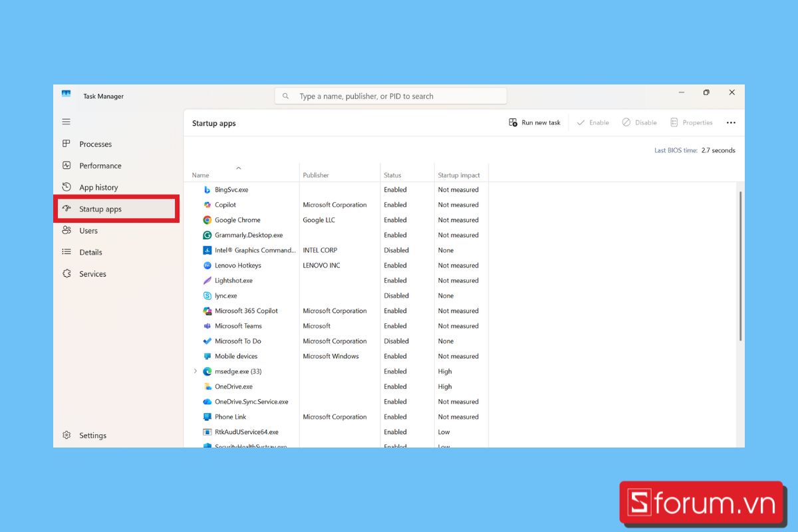Click the search name, publisher, or PID field

(x=390, y=96)
